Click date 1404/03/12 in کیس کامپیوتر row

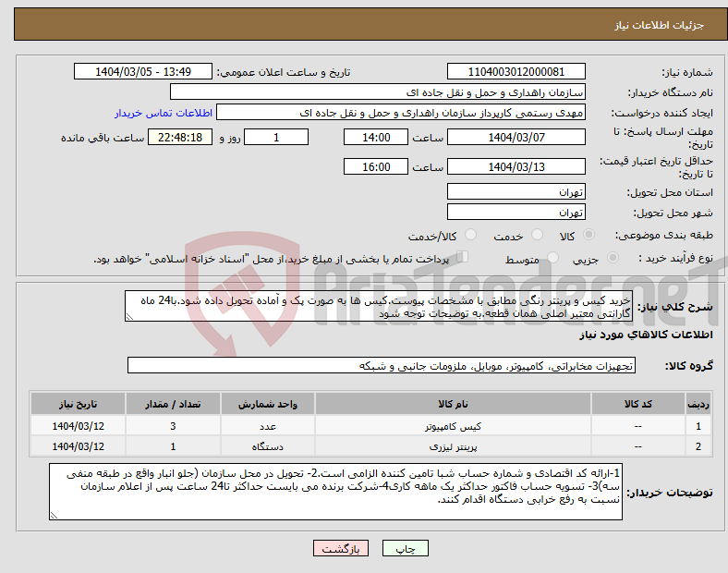[x=78, y=426]
